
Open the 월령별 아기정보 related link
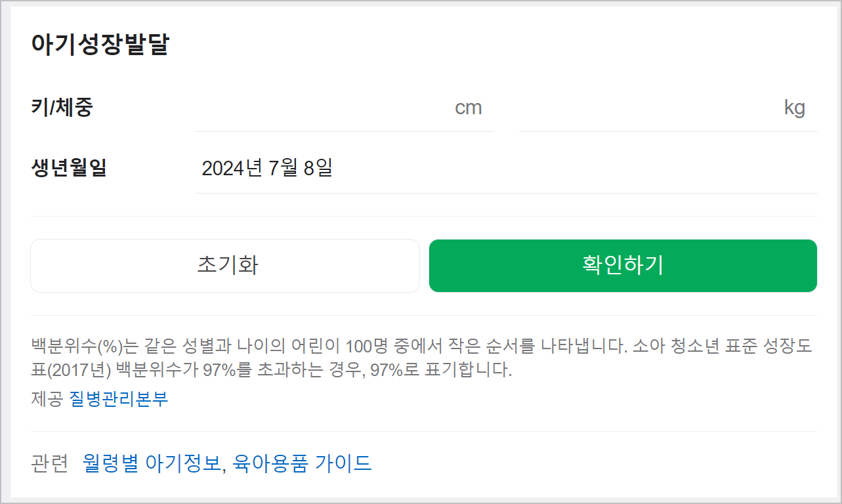[x=152, y=463]
